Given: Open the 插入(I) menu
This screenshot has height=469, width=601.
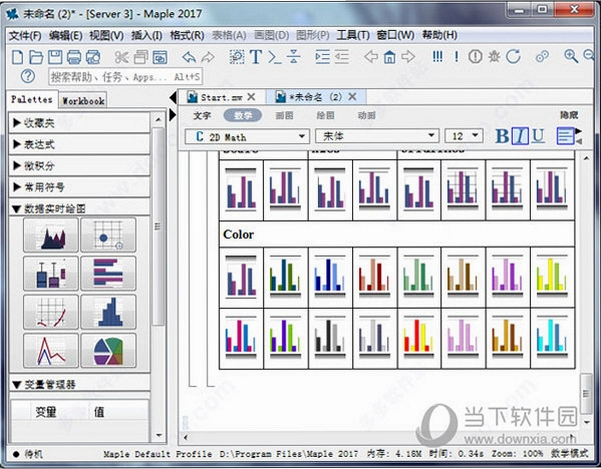Looking at the screenshot, I should click(147, 36).
